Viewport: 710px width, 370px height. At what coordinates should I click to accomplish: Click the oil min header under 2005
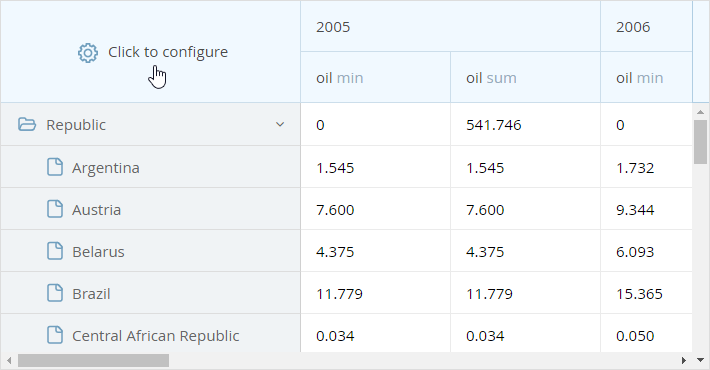pos(375,77)
